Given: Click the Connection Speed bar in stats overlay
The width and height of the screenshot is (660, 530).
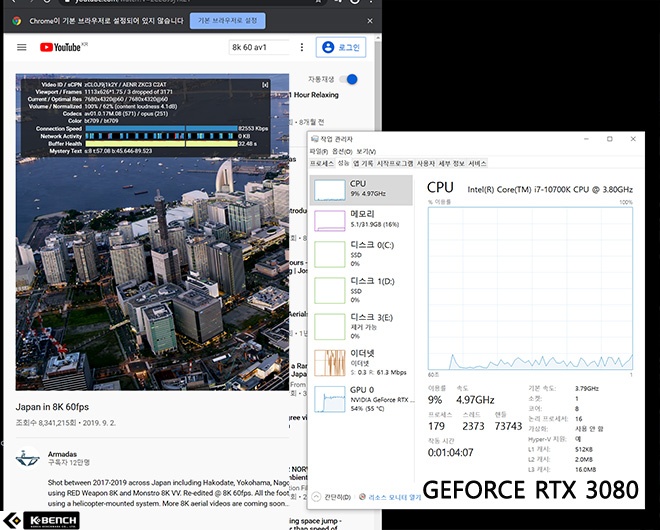Looking at the screenshot, I should click(161, 128).
